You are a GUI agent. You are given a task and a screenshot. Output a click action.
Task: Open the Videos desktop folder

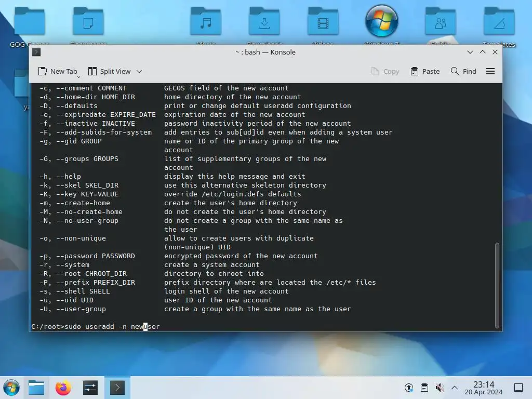tap(323, 26)
